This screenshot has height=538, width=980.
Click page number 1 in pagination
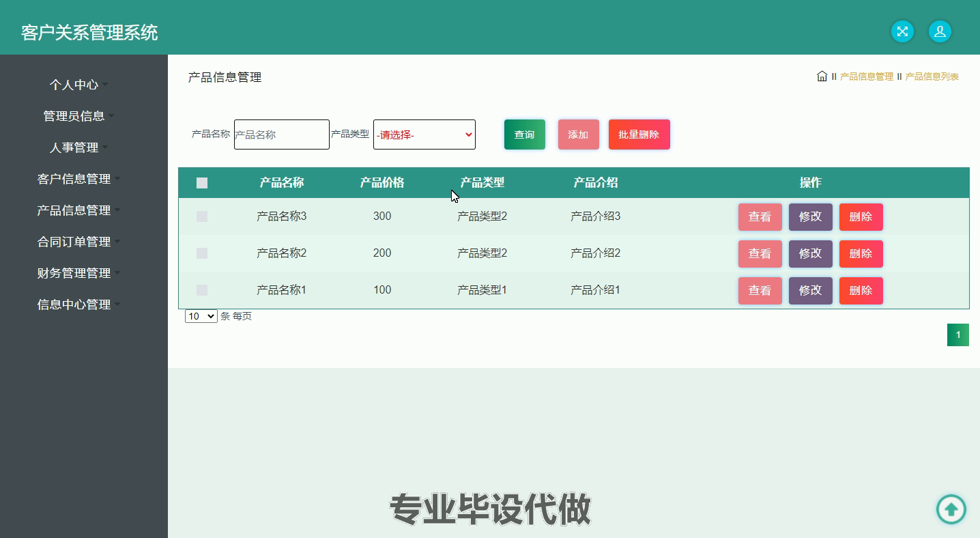[958, 335]
